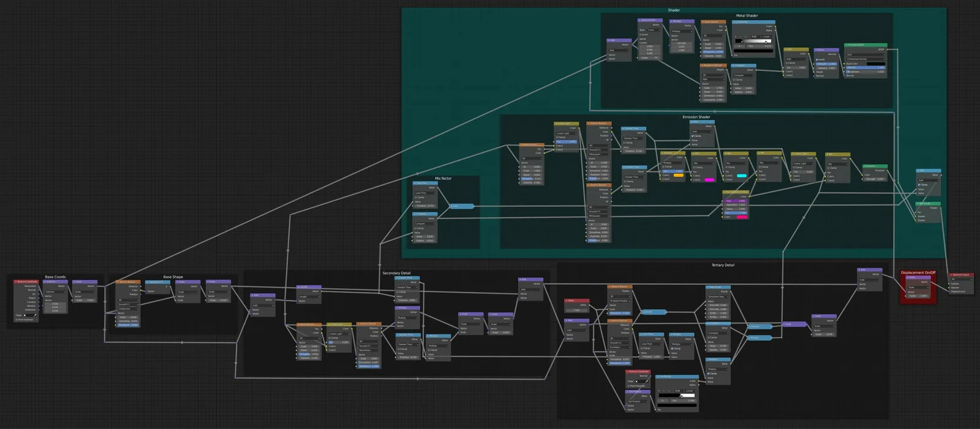Toggle Clamp on Metal Shader Compare node
The width and height of the screenshot is (980, 429).
[x=734, y=80]
